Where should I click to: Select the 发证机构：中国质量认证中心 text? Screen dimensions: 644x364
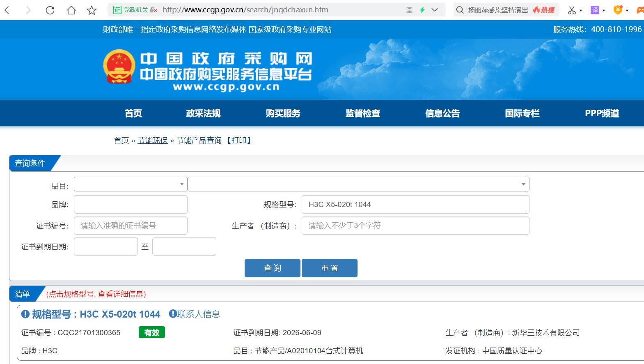(x=494, y=351)
